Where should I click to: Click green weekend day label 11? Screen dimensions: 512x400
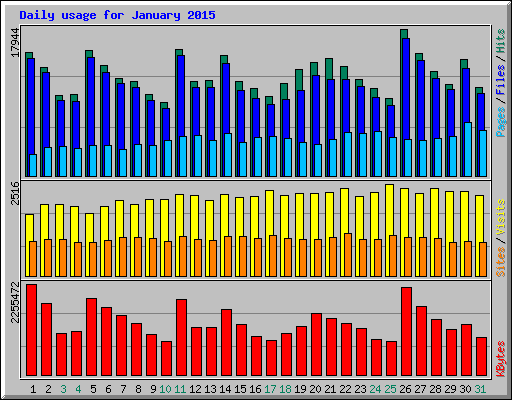click(x=180, y=389)
